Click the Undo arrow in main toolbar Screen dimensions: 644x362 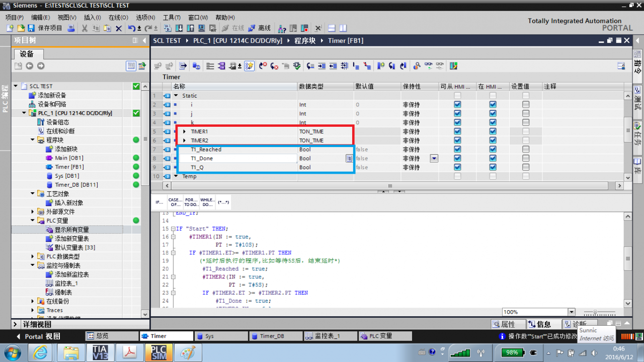(x=132, y=28)
